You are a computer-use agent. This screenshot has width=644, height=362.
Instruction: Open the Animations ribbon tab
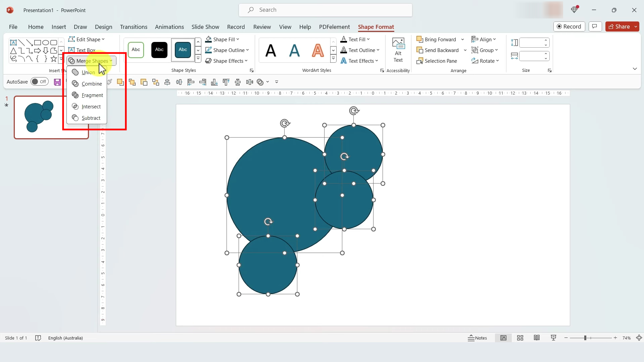(169, 27)
